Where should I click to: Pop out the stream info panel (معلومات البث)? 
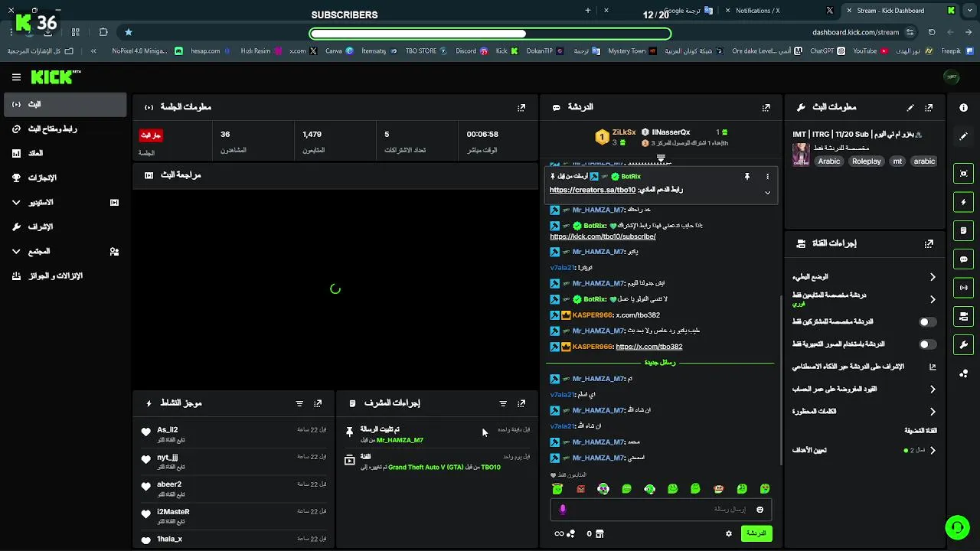tap(929, 108)
